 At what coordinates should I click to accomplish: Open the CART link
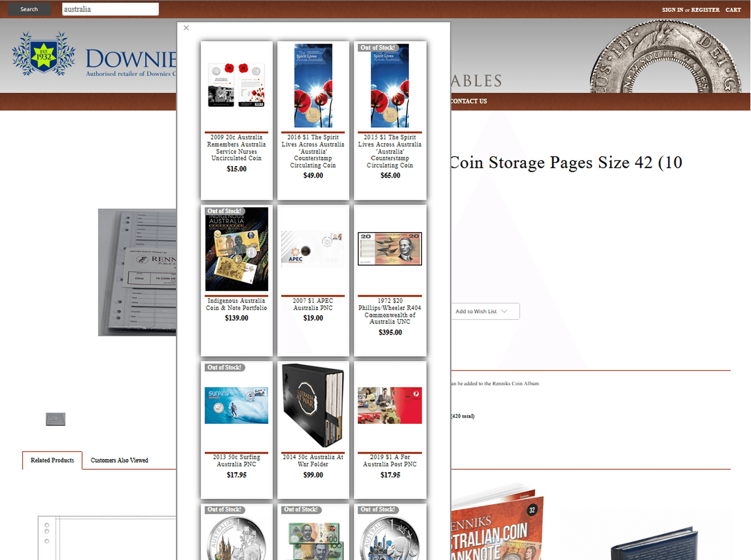click(x=733, y=10)
